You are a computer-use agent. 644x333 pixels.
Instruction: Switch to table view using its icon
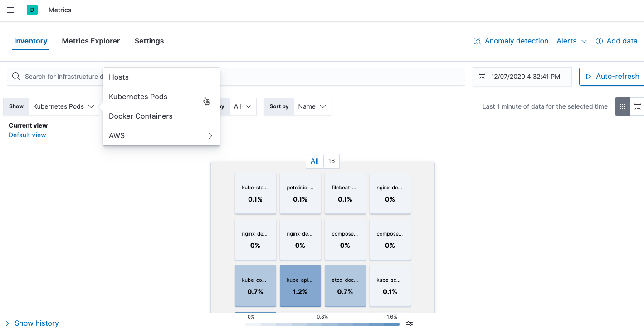(638, 106)
